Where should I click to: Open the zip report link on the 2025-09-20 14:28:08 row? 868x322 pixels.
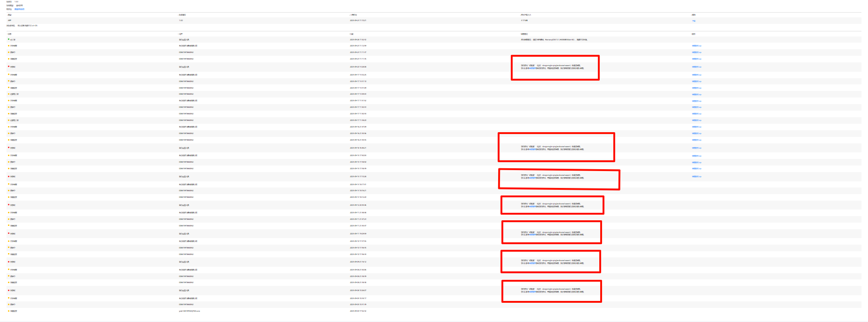click(x=696, y=67)
